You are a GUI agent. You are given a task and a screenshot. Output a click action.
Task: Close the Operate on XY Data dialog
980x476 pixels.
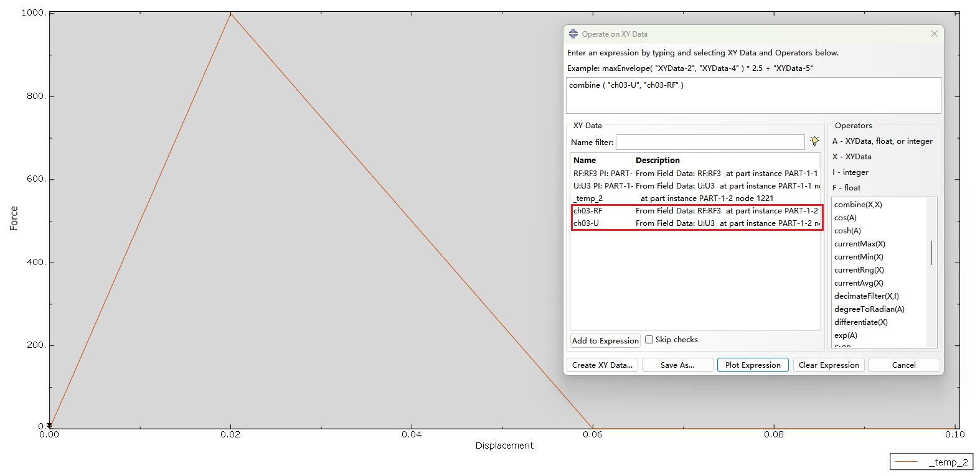[934, 34]
